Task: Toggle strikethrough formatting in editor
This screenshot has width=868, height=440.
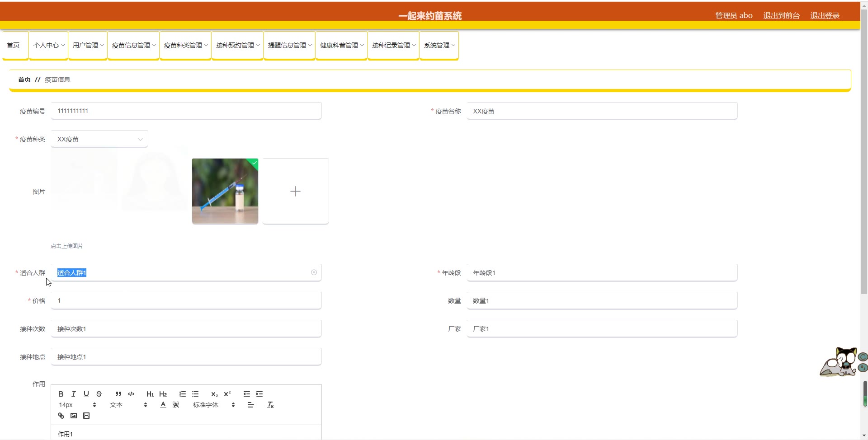Action: (x=99, y=394)
